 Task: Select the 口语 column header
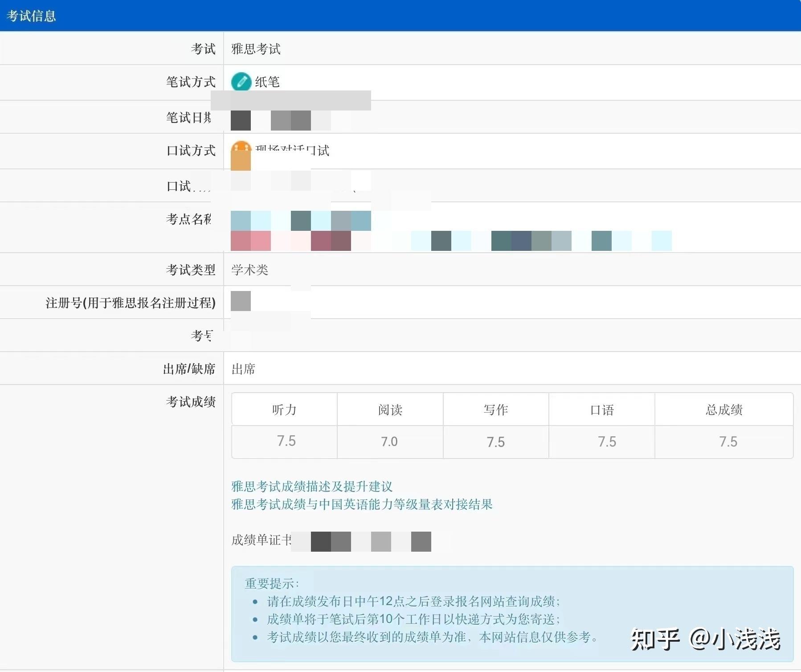click(601, 410)
